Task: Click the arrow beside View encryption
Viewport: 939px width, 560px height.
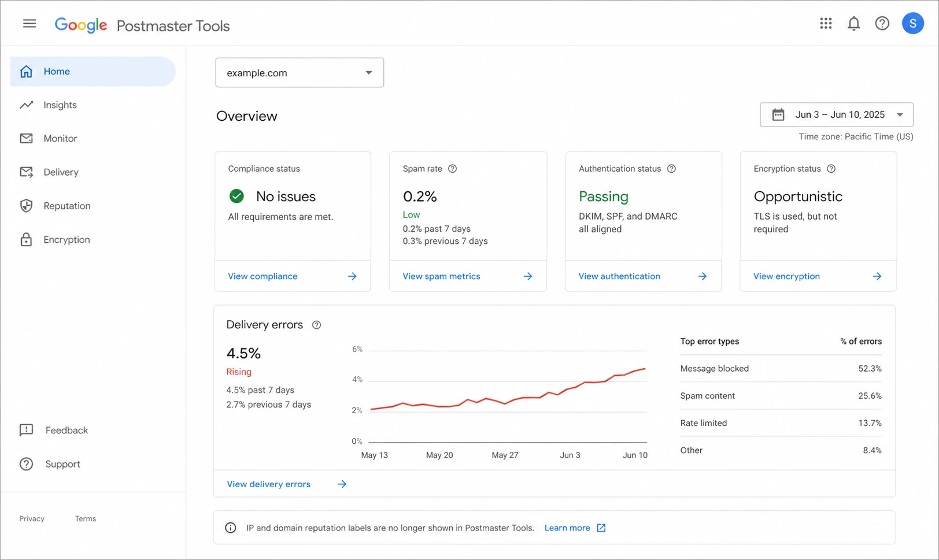Action: coord(877,276)
